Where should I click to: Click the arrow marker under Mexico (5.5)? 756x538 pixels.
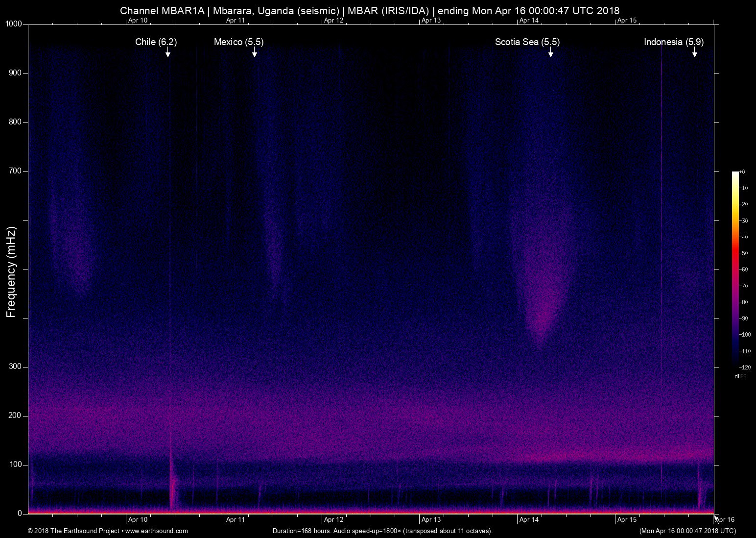[x=254, y=52]
